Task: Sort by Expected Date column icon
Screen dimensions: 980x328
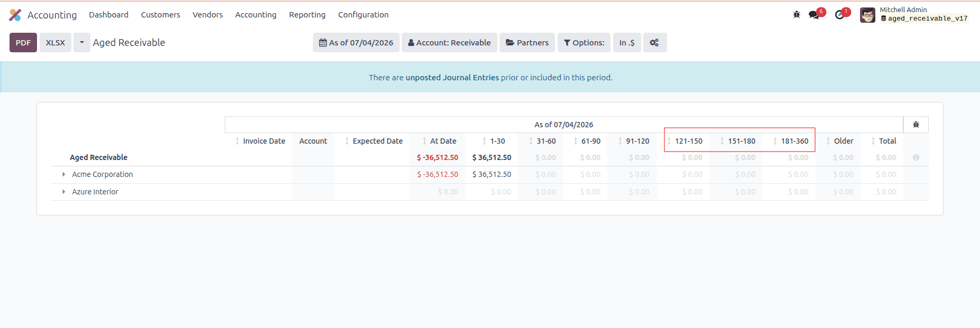Action: coord(347,141)
